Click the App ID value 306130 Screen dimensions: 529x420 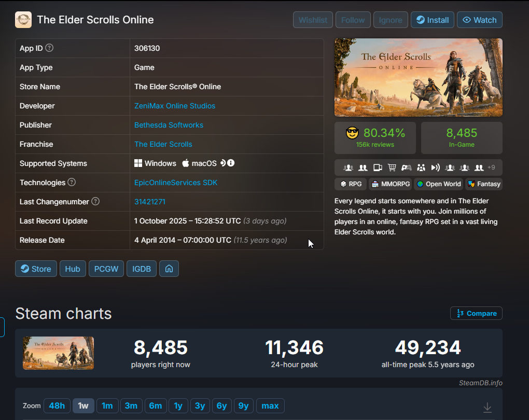click(147, 48)
